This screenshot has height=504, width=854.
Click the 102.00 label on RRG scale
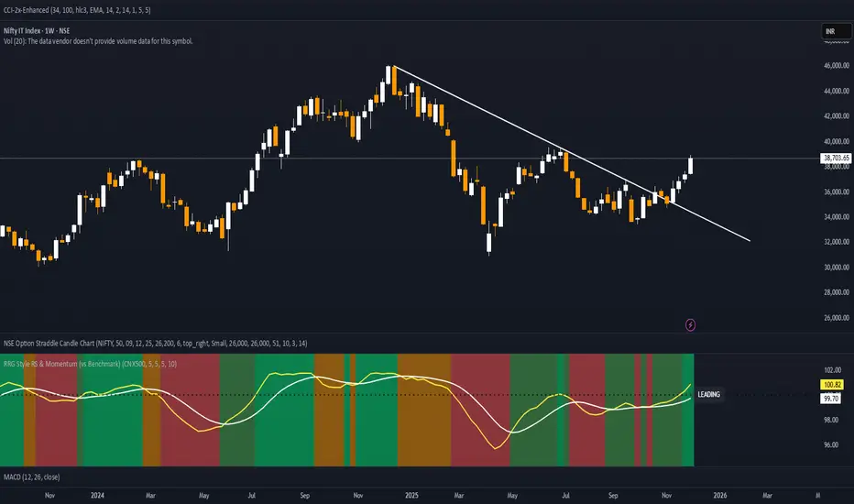832,370
